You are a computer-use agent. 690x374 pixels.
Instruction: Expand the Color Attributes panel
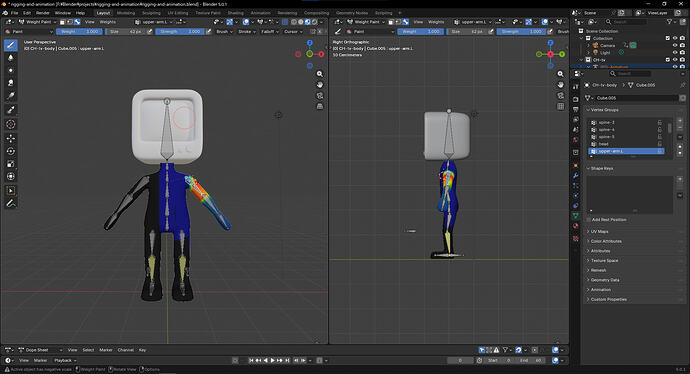[606, 241]
